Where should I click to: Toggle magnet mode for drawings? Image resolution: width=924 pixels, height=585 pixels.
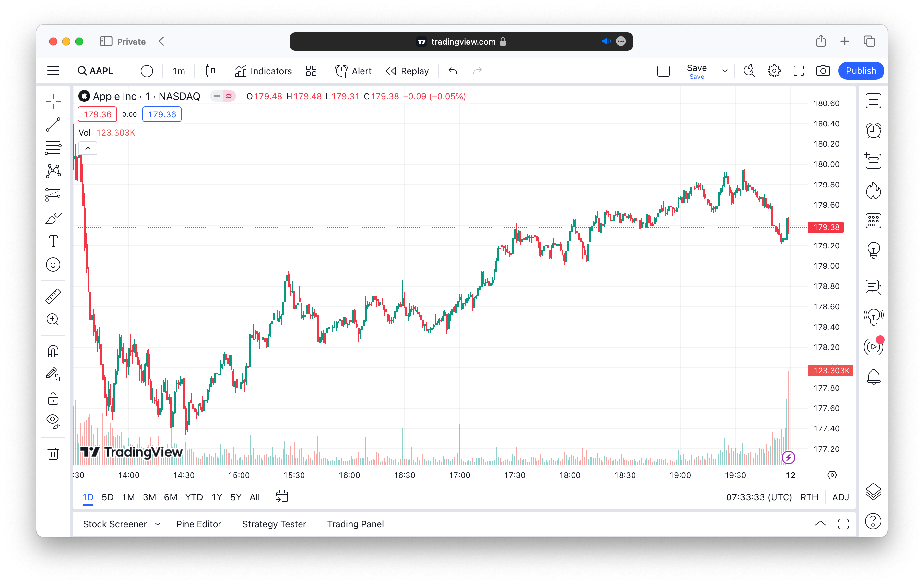click(x=53, y=351)
